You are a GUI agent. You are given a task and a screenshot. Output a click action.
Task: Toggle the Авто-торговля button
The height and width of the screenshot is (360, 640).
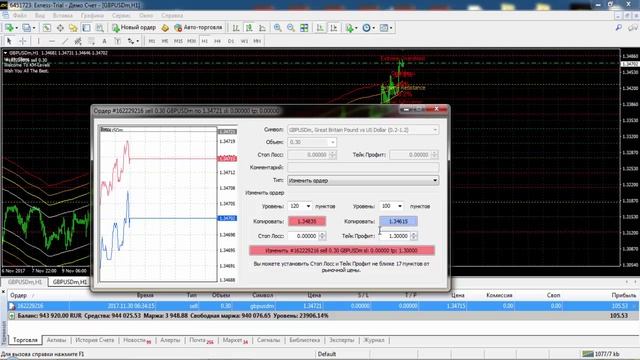198,27
